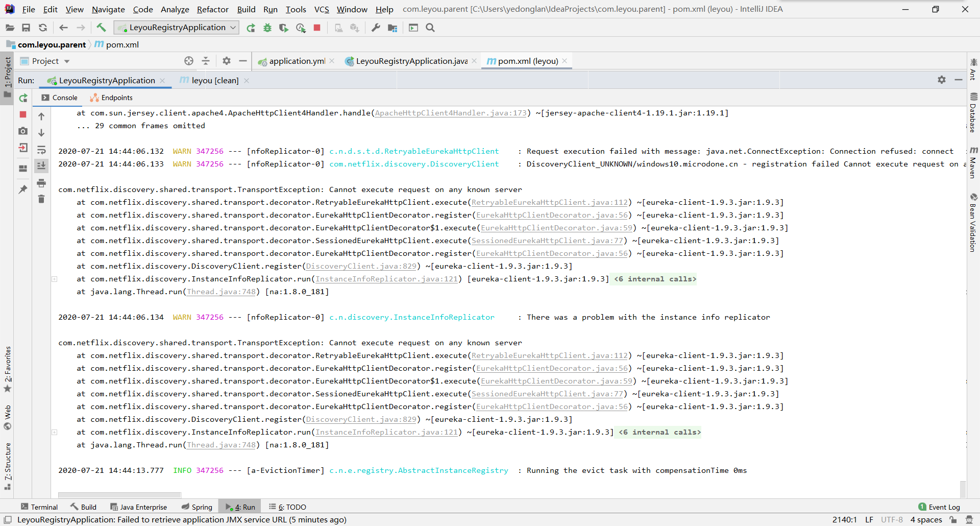Rerun the app from the Run panel gutter
The height and width of the screenshot is (526, 980).
pyautogui.click(x=23, y=98)
